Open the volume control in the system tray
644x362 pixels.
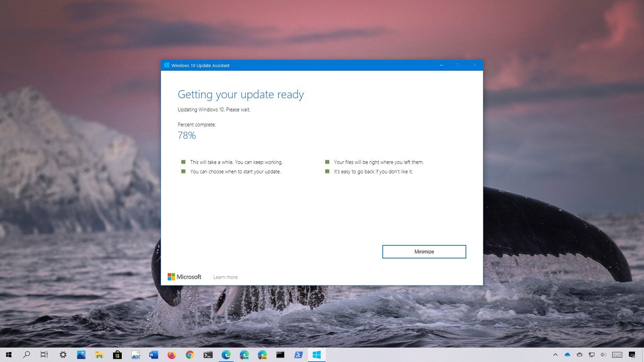click(x=603, y=355)
